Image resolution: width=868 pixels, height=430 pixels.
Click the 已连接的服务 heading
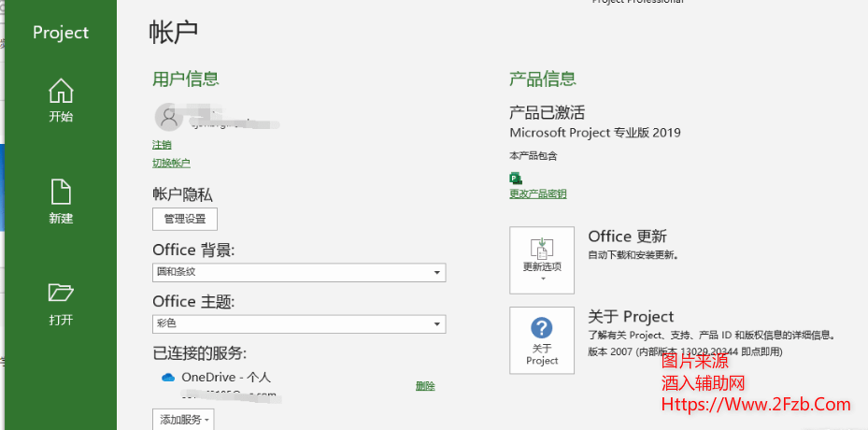click(199, 353)
